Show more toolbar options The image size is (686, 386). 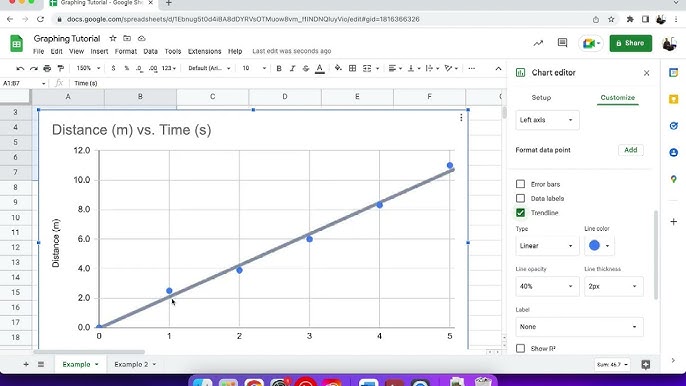(x=471, y=68)
